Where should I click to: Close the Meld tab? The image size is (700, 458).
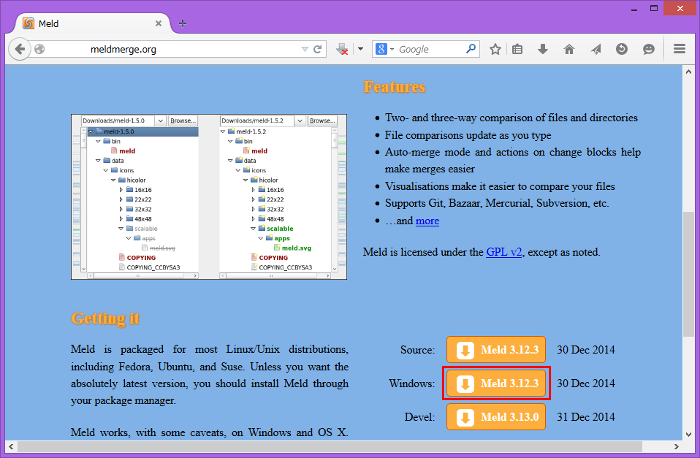click(158, 23)
